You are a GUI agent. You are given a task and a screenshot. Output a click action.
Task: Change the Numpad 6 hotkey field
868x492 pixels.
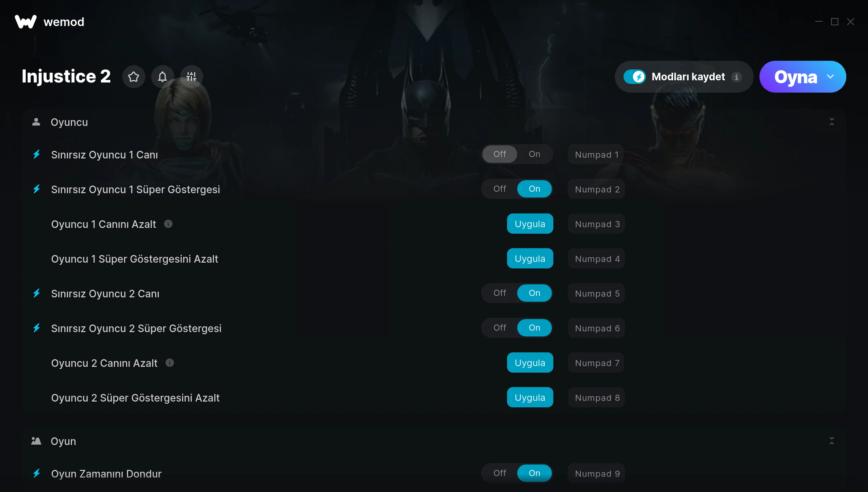[x=596, y=328]
